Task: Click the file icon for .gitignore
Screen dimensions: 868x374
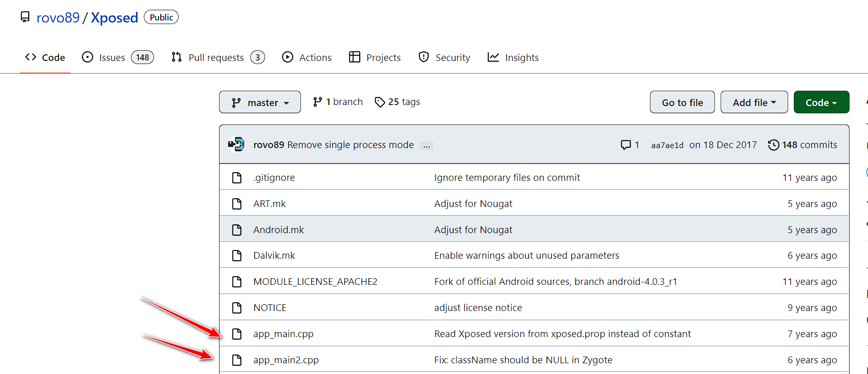Action: (x=237, y=178)
